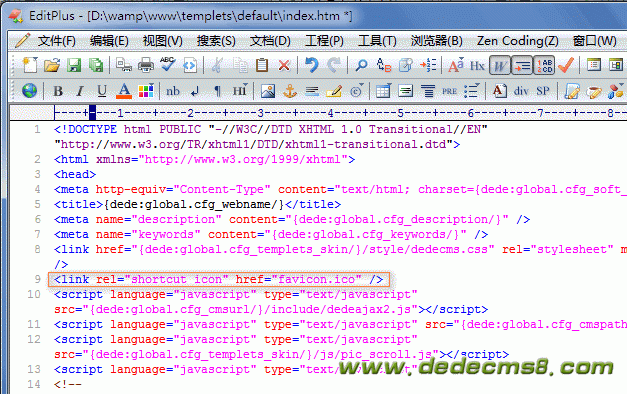Insert a paragraph tag with pilcrow icon

click(217, 91)
